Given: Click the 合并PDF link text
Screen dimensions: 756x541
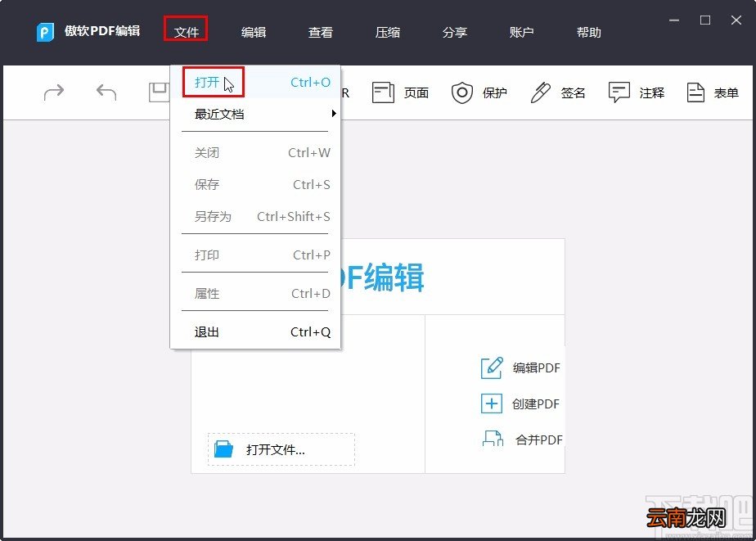Looking at the screenshot, I should pos(538,440).
